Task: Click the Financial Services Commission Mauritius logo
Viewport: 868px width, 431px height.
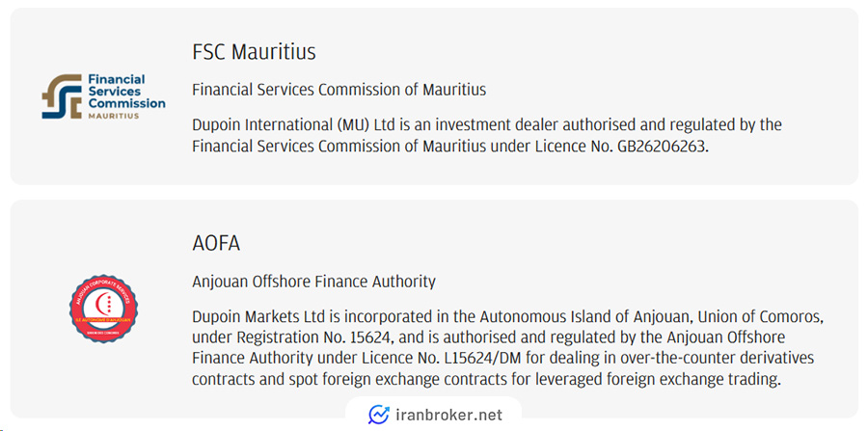Action: click(103, 96)
